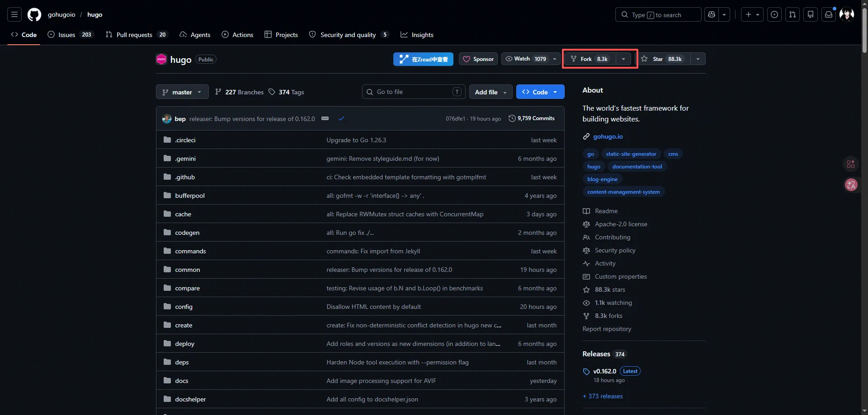Click the hugo repository logo avatar

[x=161, y=59]
